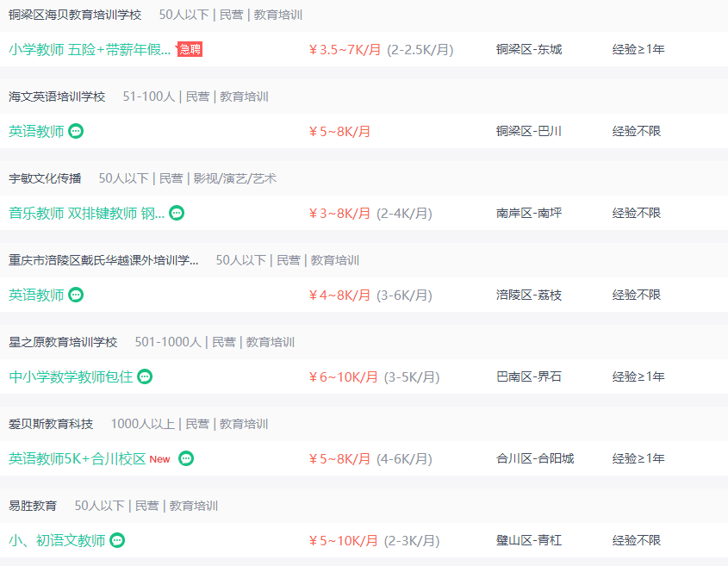Click the red 急聘 urgent badge
The width and height of the screenshot is (728, 566).
point(190,49)
